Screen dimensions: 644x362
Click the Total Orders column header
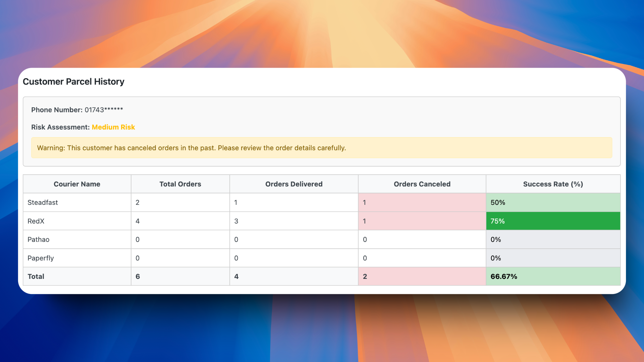[x=180, y=184]
